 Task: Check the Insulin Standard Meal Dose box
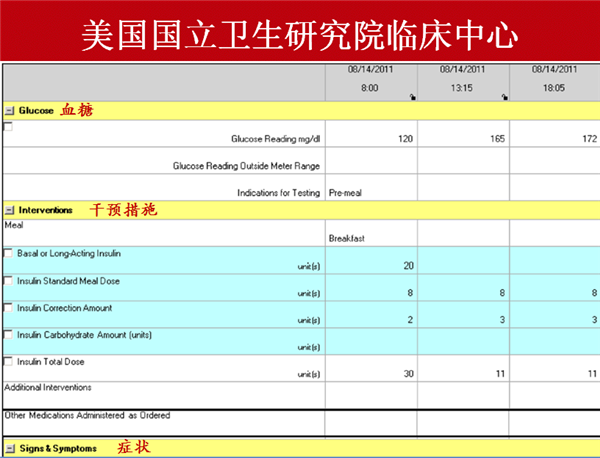click(8, 280)
